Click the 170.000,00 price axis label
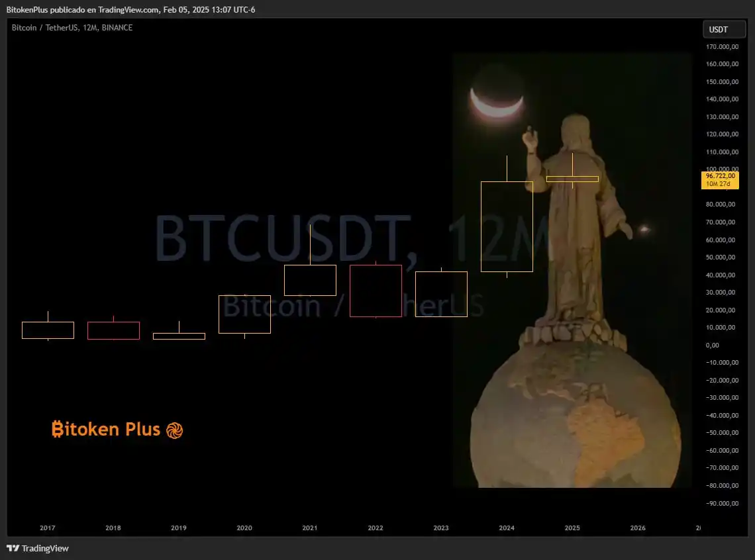This screenshot has height=560, width=755. [722, 47]
